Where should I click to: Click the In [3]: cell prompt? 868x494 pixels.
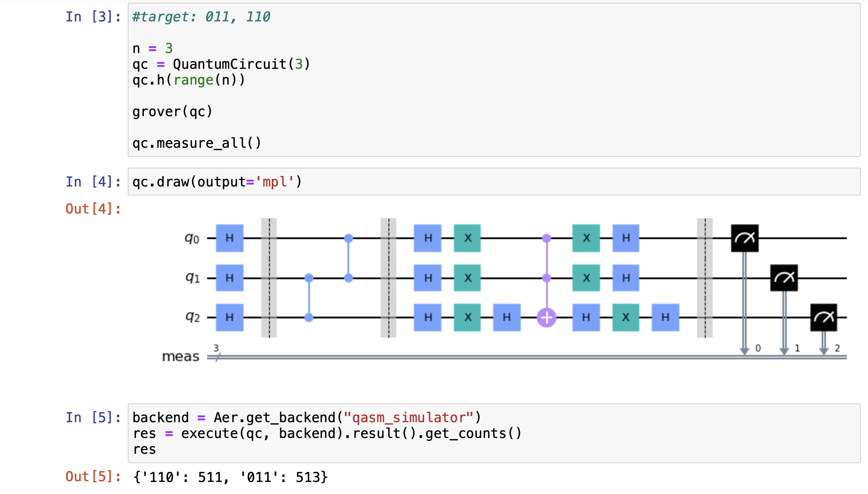[x=93, y=17]
